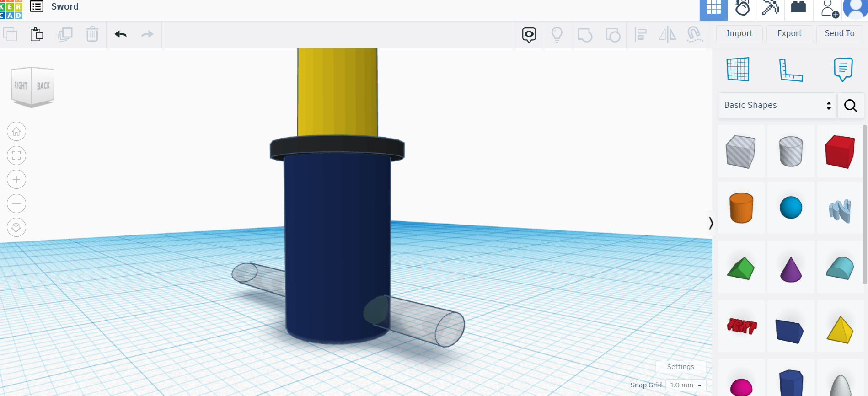Select the Ruler tool

coord(791,70)
